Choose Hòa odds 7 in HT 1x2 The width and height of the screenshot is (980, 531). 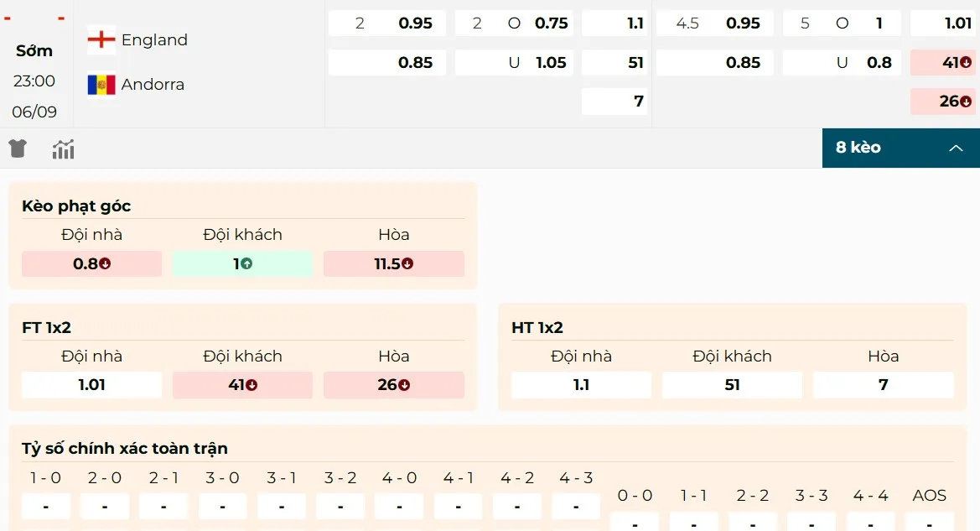[x=883, y=385]
